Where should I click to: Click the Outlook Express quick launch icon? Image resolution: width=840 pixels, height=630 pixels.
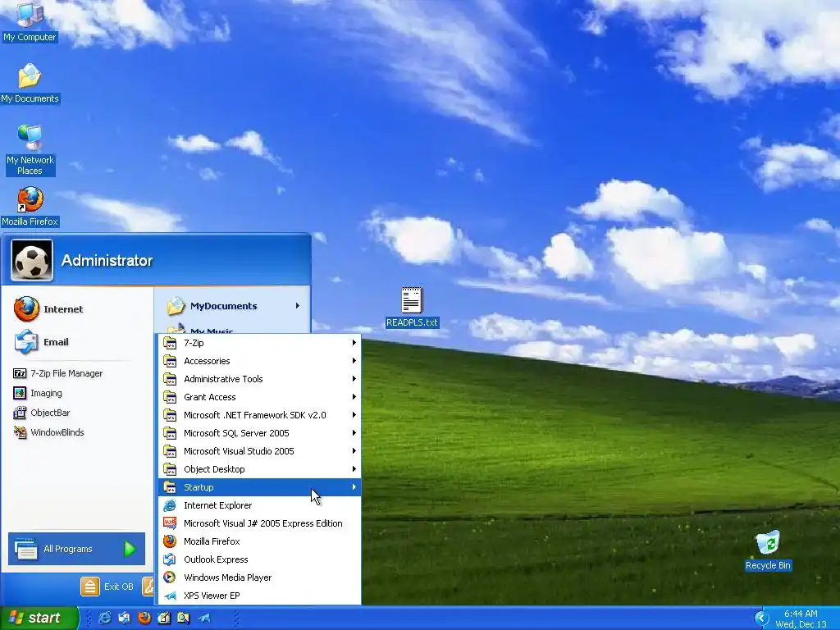(125, 619)
